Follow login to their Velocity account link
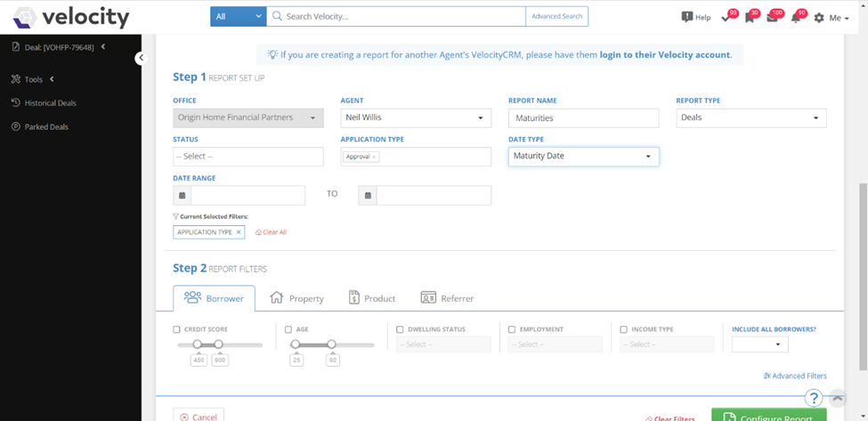The width and height of the screenshot is (868, 421). click(x=665, y=55)
